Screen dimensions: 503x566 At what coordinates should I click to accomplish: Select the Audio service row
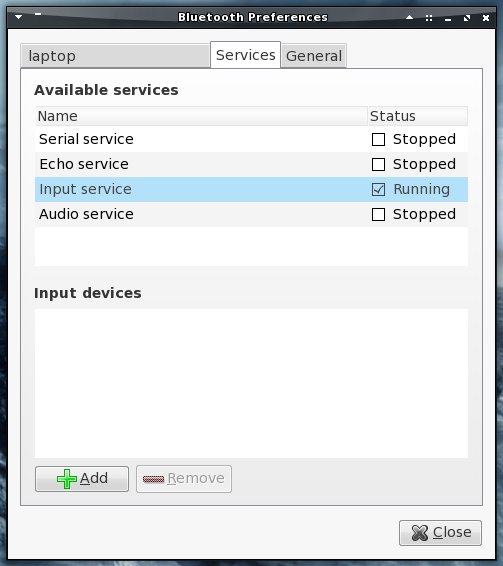click(x=251, y=214)
